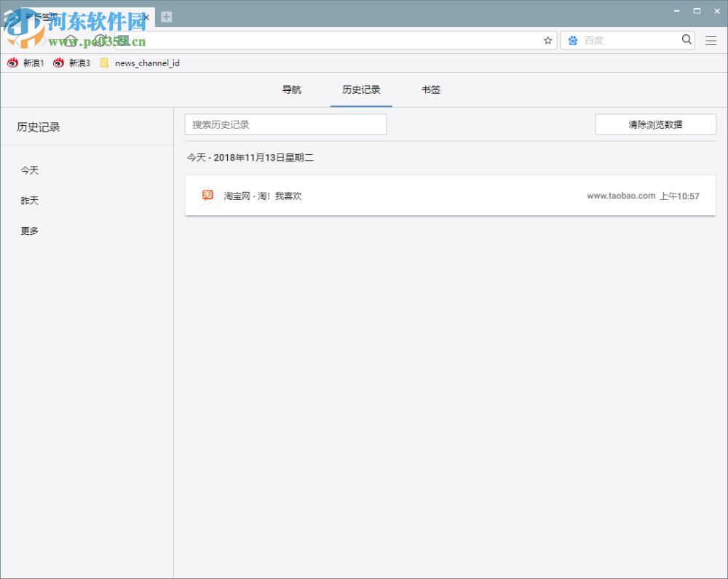The width and height of the screenshot is (728, 579).
Task: Expand 更多 in the history sidebar
Action: point(28,231)
